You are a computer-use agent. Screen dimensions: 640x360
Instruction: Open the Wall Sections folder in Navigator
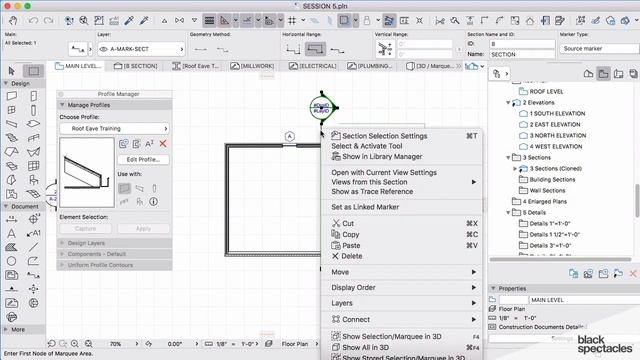542,191
